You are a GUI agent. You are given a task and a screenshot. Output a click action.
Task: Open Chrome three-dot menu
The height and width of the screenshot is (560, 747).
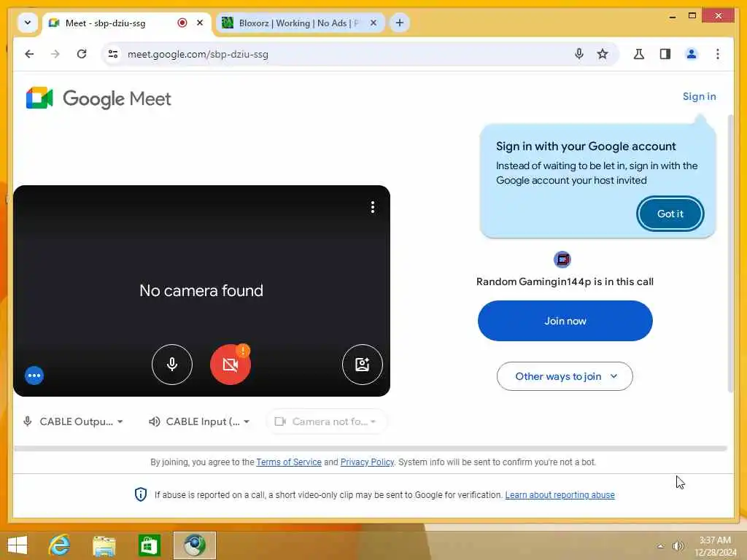tap(718, 54)
